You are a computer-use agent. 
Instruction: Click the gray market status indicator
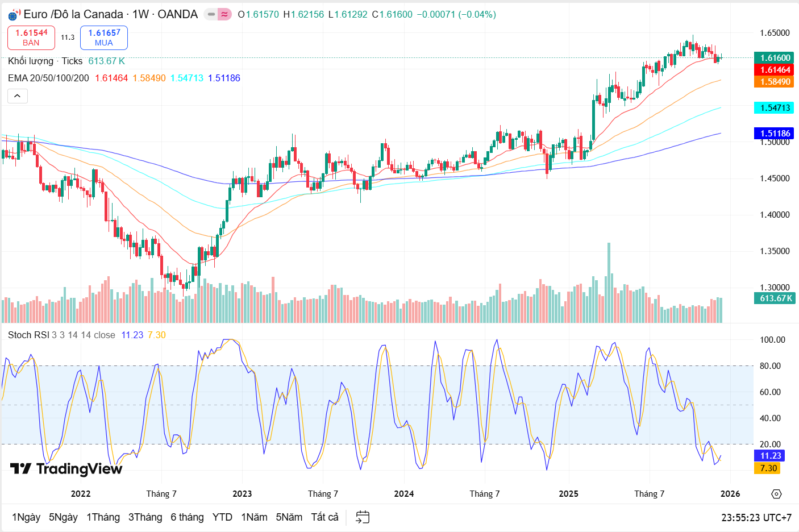(x=211, y=15)
